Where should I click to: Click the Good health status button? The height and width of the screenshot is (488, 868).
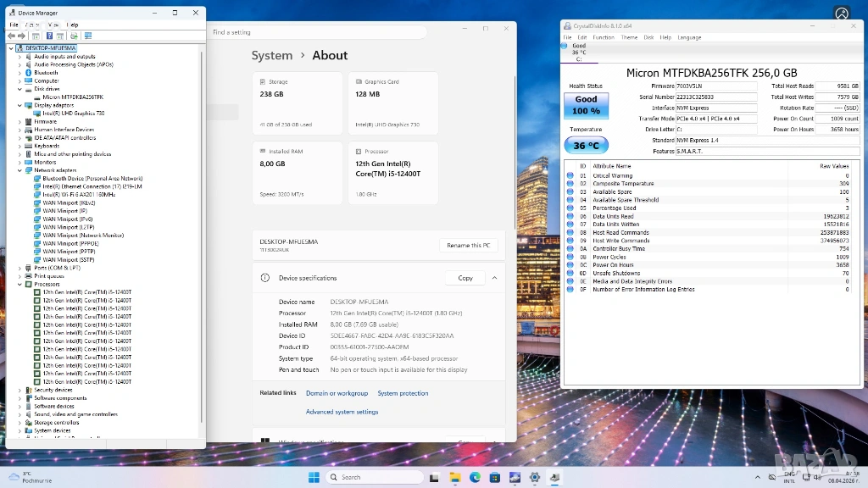pyautogui.click(x=586, y=104)
